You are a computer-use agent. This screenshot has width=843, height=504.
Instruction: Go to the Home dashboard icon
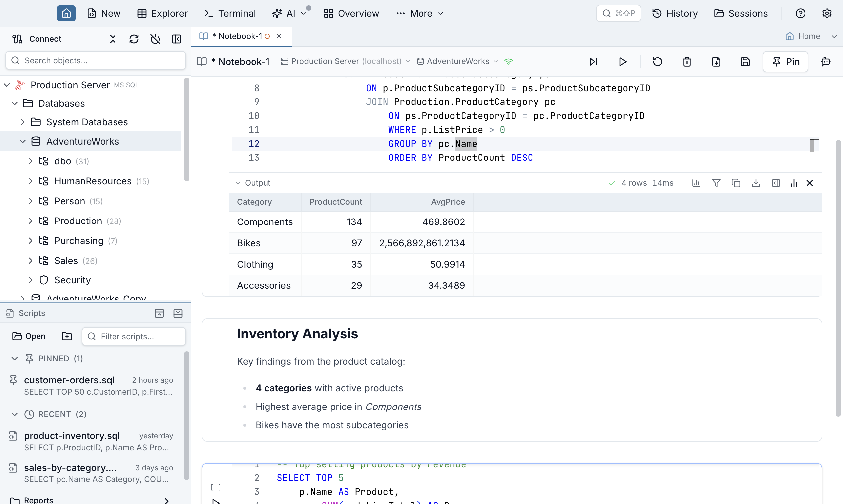[x=66, y=13]
